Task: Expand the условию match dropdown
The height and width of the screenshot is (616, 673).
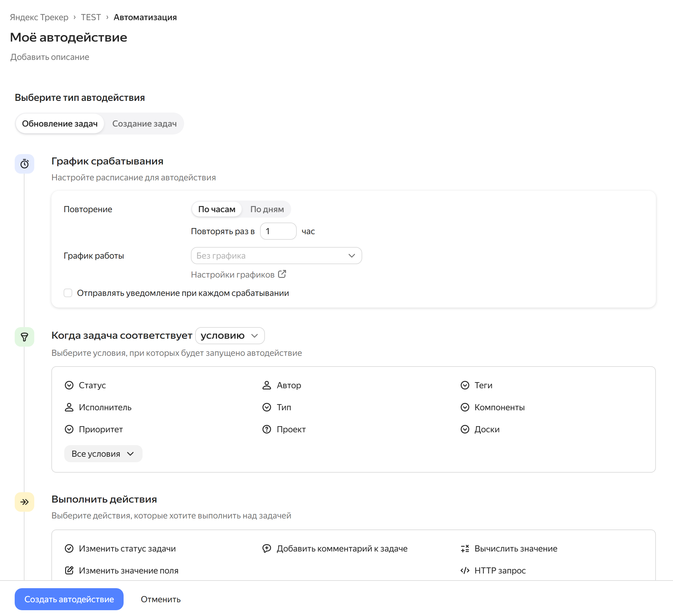Action: click(x=230, y=336)
